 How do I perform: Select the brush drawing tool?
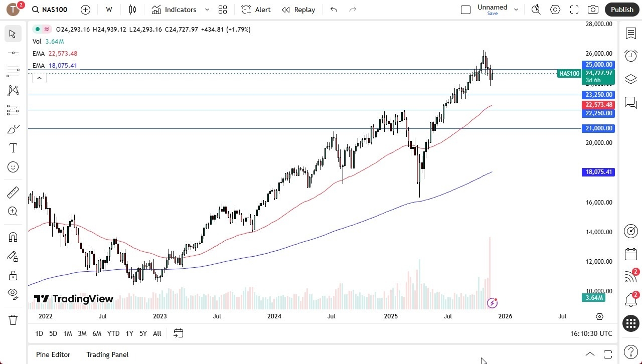(x=13, y=129)
